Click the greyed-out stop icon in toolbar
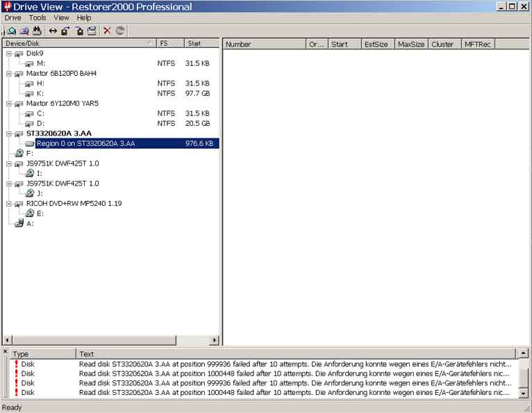Screen dimensions: 532x413 [x=120, y=31]
